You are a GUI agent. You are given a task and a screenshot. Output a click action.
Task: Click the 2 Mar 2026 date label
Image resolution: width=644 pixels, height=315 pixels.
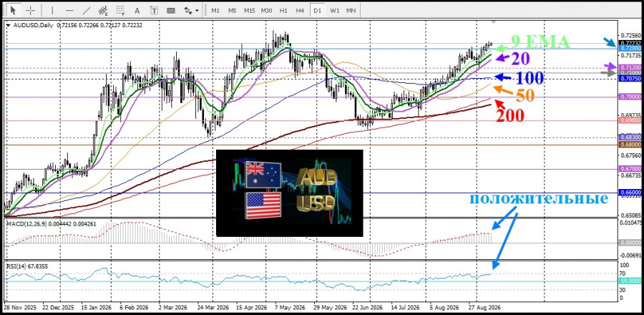(175, 308)
